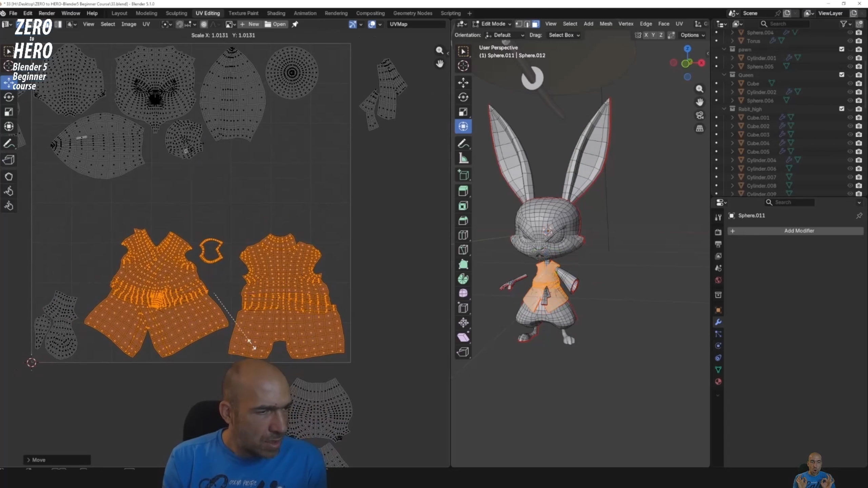Click the zoom icon in 3D viewport

click(699, 89)
